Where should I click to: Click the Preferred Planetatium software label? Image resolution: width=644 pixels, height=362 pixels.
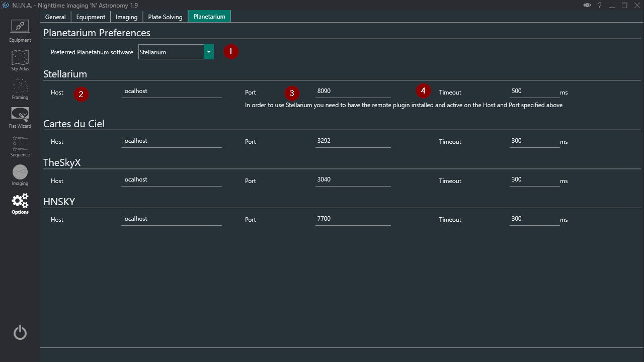[x=92, y=52]
